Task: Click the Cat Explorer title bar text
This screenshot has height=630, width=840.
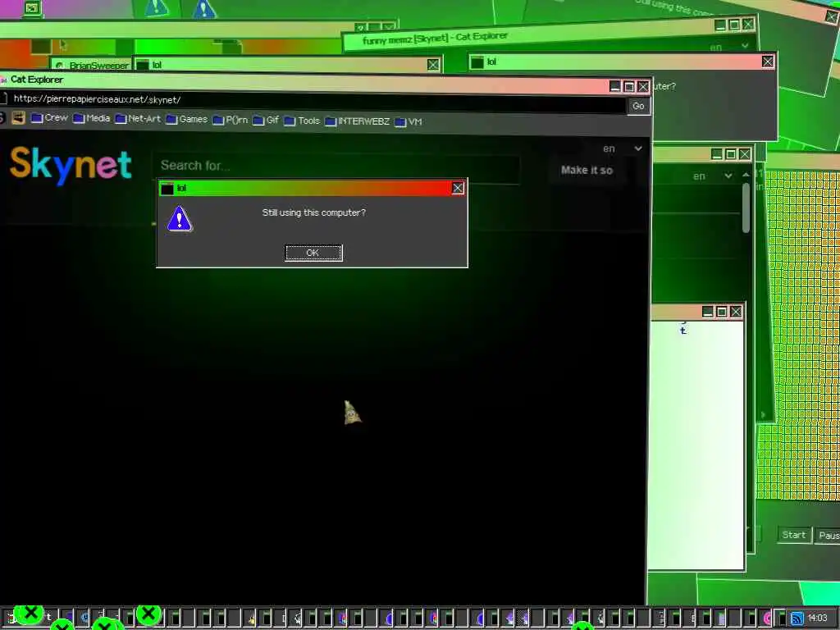Action: tap(37, 80)
